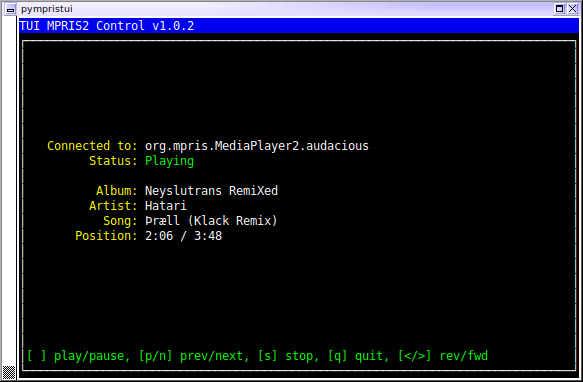Click the yellow Status: label

click(x=113, y=161)
